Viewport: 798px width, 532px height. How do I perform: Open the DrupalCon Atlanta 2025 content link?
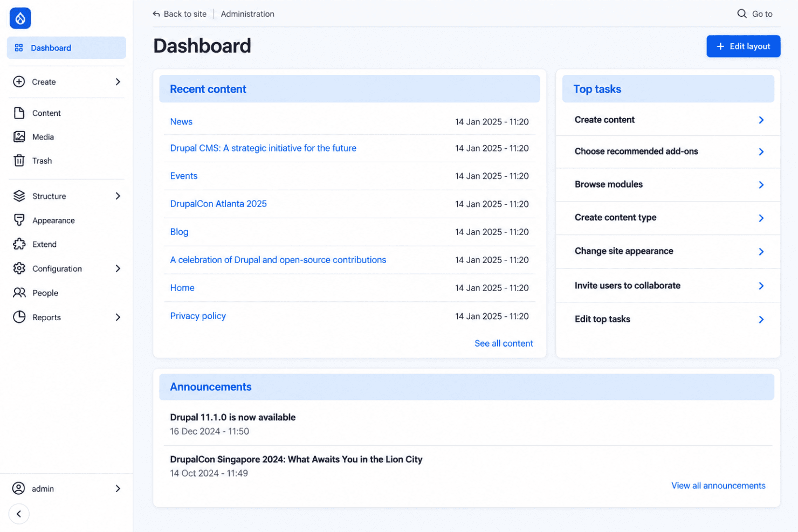point(218,204)
